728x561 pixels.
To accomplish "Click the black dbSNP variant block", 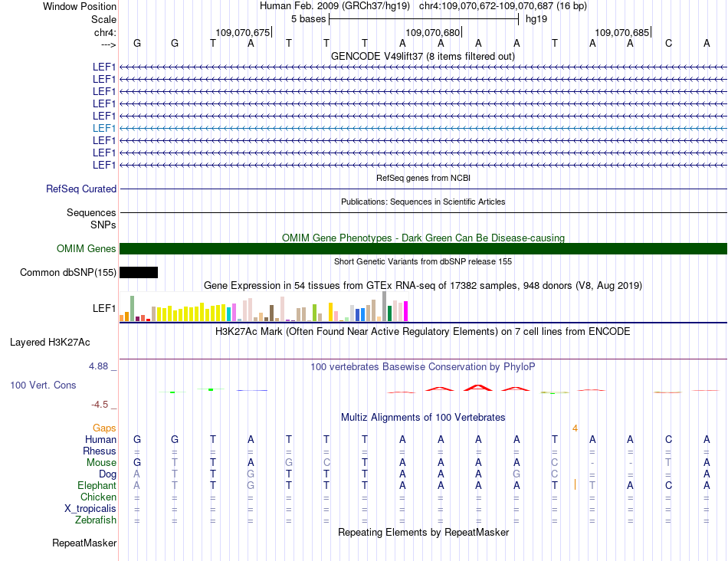I will point(139,273).
